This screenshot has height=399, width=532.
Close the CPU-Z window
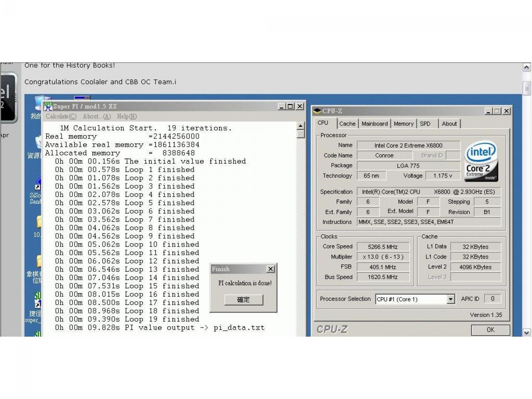[x=506, y=111]
